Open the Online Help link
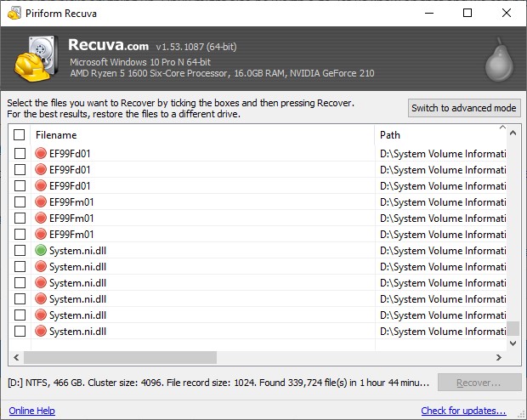Image resolution: width=527 pixels, height=420 pixels. pos(32,411)
